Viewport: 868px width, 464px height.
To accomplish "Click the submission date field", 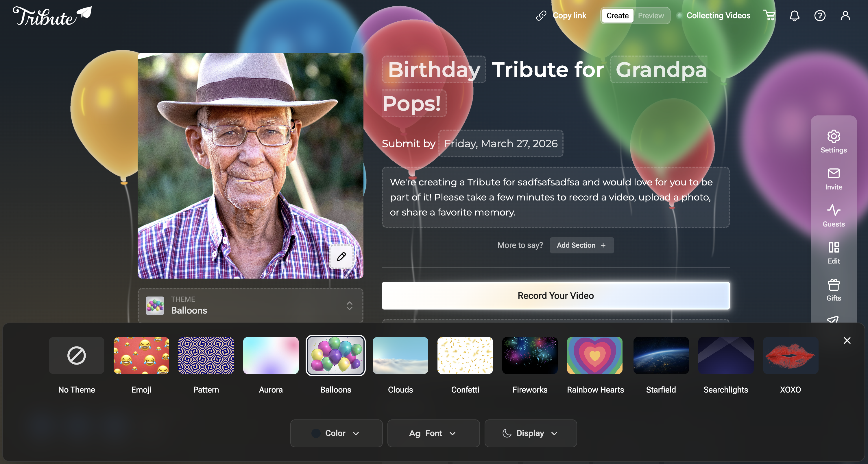I will coord(501,144).
